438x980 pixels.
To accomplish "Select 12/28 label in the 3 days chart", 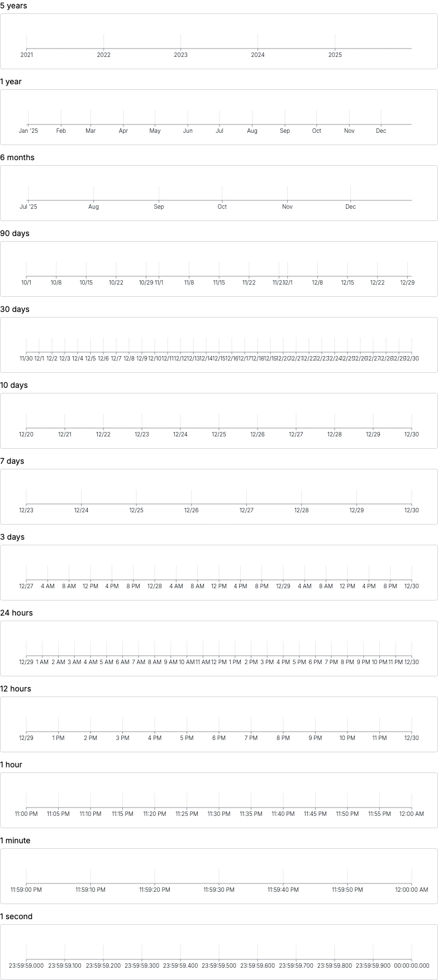I will coord(155,586).
